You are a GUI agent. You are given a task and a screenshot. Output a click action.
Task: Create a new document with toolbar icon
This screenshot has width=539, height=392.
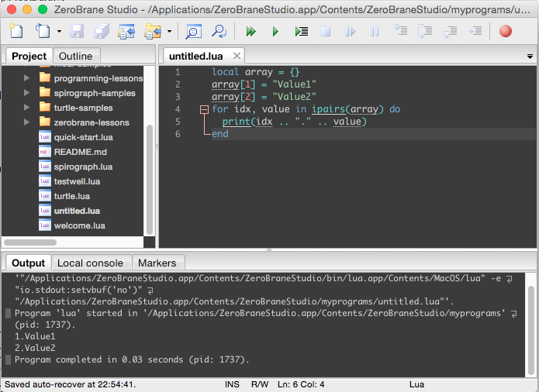(x=16, y=31)
